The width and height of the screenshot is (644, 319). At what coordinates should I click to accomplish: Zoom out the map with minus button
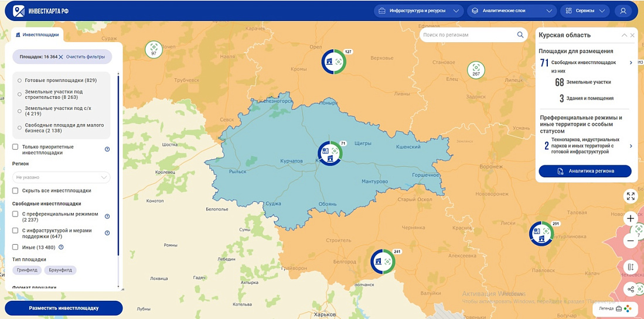[631, 240]
